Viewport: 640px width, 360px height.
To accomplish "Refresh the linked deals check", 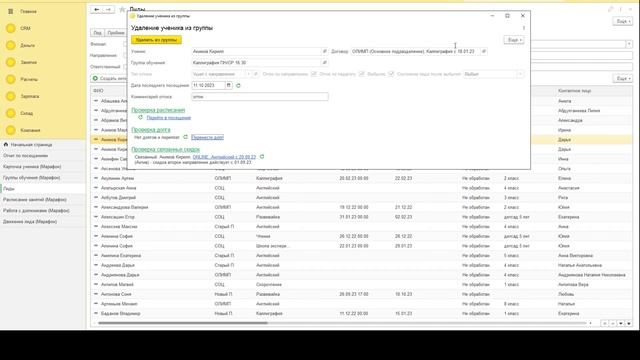I will point(262,157).
